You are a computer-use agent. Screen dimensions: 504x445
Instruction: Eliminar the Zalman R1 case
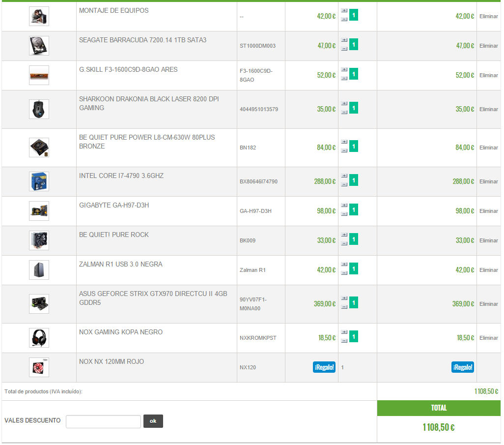click(489, 270)
